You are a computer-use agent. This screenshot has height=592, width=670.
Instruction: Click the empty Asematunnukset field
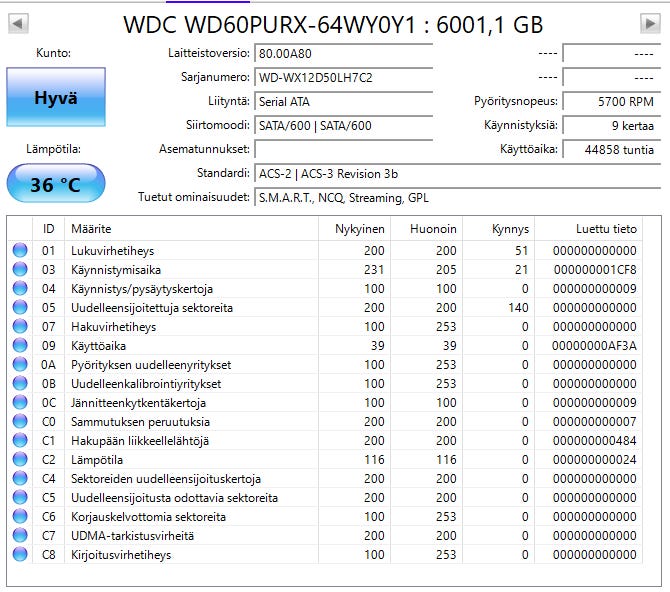(x=344, y=149)
